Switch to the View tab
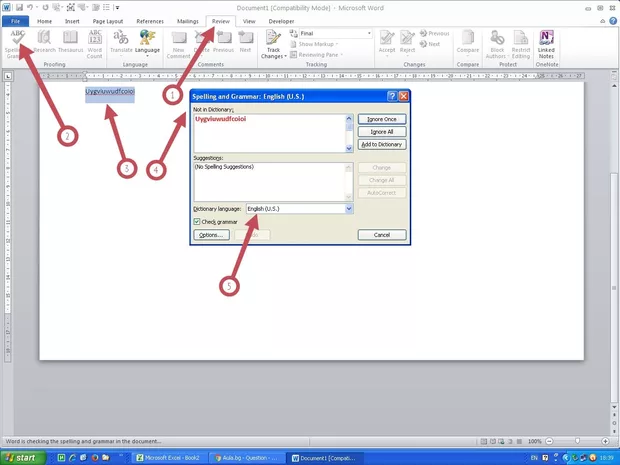Viewport: 620px width, 465px height. pos(249,21)
